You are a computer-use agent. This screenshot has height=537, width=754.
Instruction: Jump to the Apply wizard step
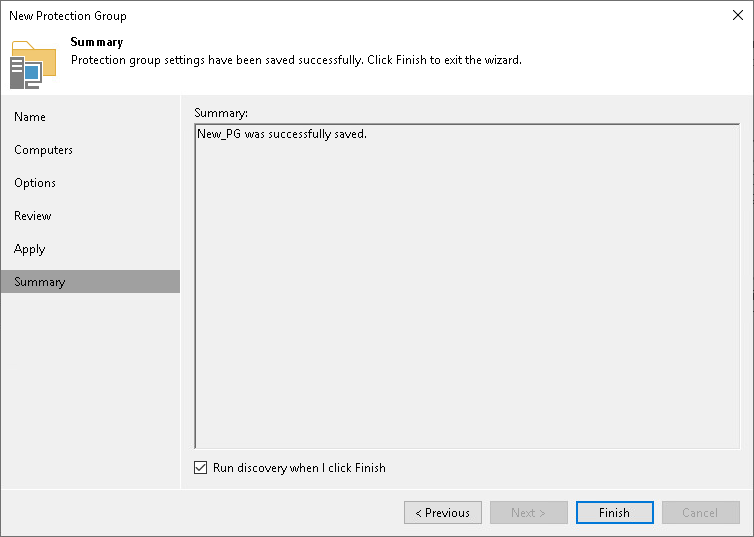tap(30, 249)
